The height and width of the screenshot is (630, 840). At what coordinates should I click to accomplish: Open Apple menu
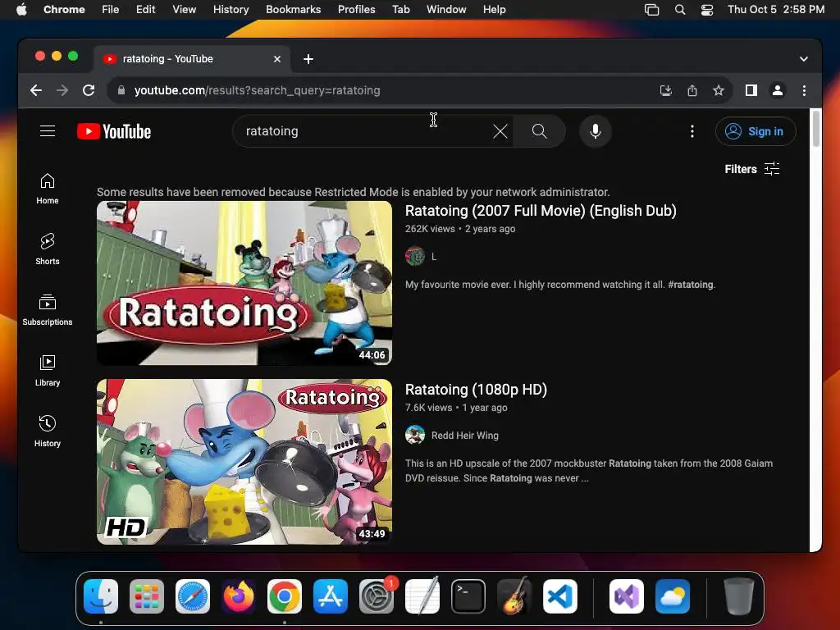coord(21,10)
